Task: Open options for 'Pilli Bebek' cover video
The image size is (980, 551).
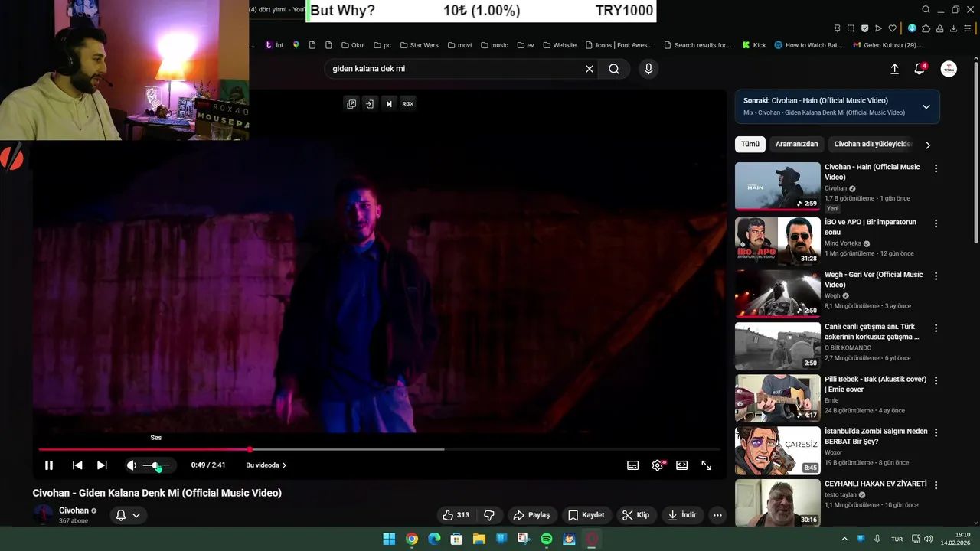Action: (936, 380)
